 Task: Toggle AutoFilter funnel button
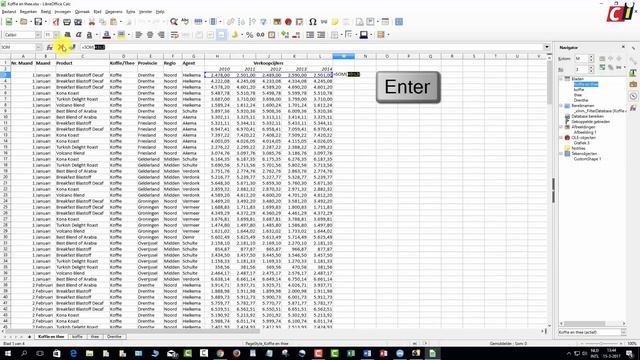tap(263, 22)
